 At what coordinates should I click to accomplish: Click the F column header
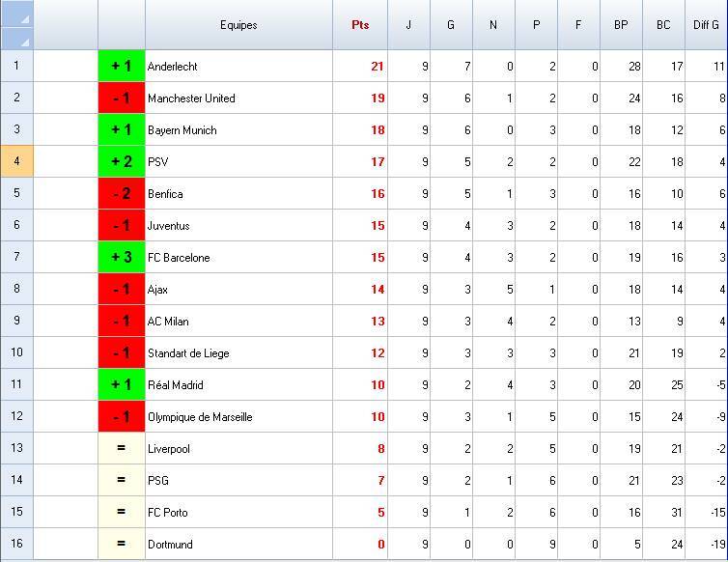coord(578,25)
